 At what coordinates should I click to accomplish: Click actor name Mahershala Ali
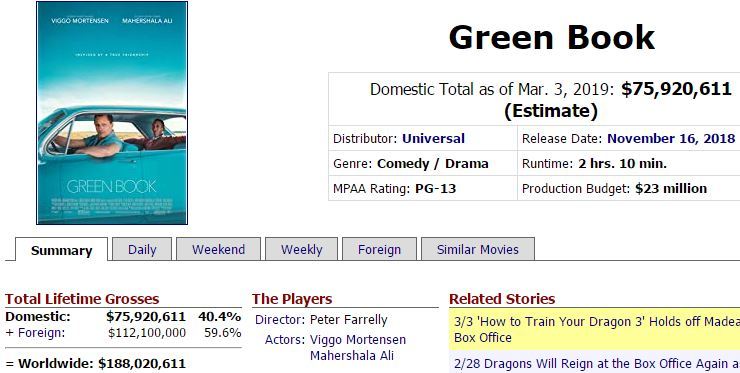pos(352,356)
